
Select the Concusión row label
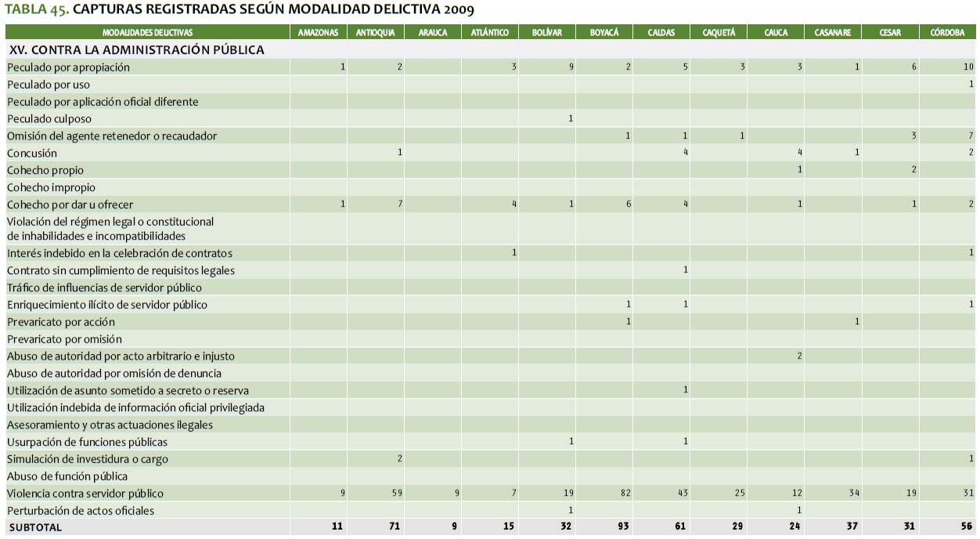tap(32, 154)
